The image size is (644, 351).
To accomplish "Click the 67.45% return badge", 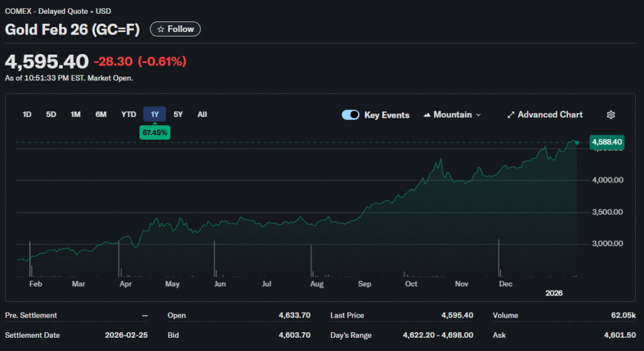I will coord(155,133).
